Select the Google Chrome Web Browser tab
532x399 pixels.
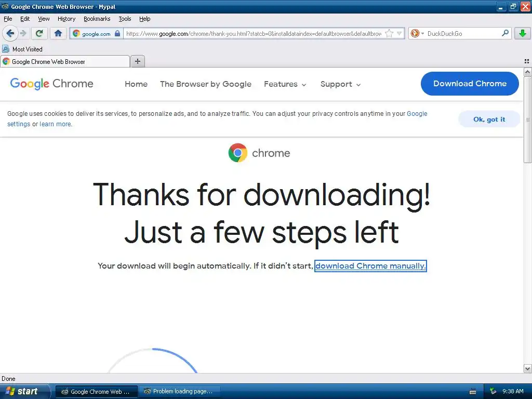click(65, 61)
